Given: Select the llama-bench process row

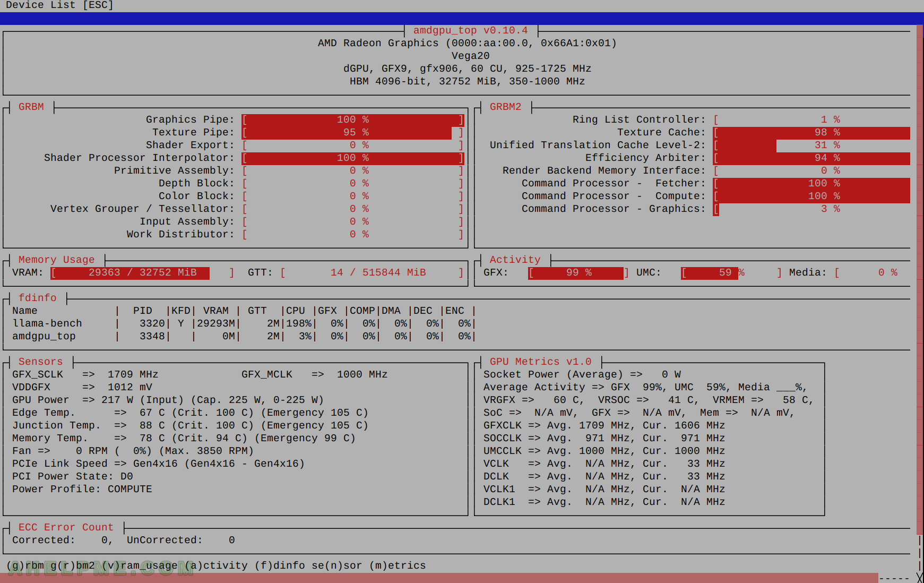Looking at the screenshot, I should click(47, 323).
